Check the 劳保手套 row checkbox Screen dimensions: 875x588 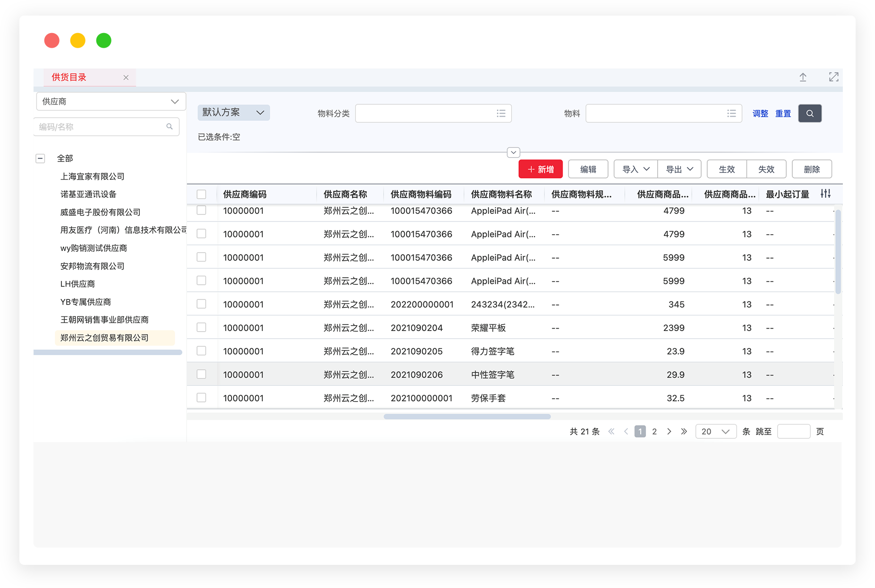click(201, 398)
